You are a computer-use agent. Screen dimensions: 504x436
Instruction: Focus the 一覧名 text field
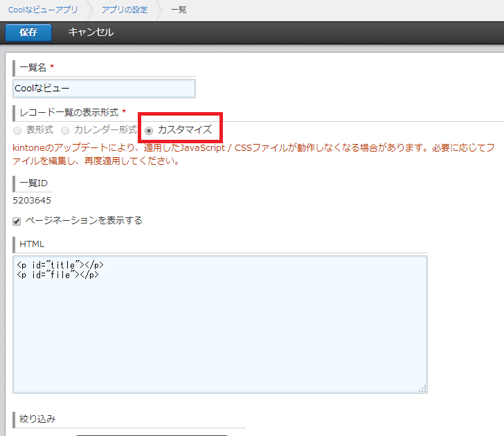tap(104, 89)
